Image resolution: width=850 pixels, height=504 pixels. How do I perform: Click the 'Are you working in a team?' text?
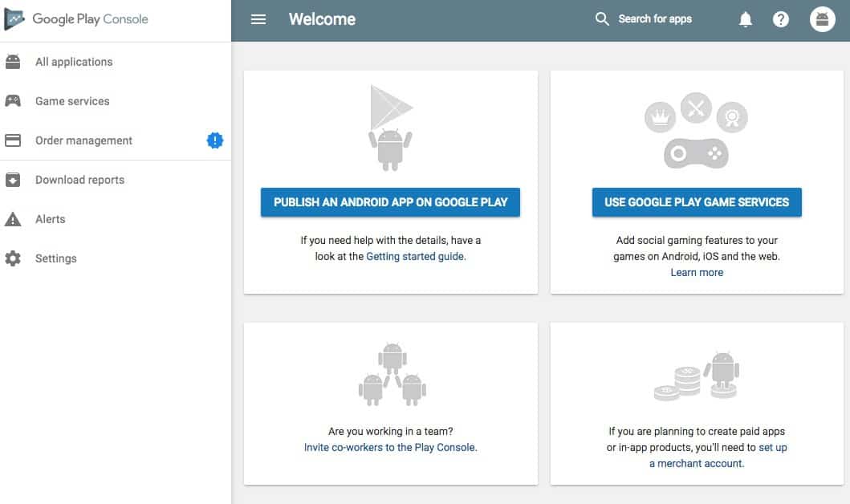coord(390,432)
